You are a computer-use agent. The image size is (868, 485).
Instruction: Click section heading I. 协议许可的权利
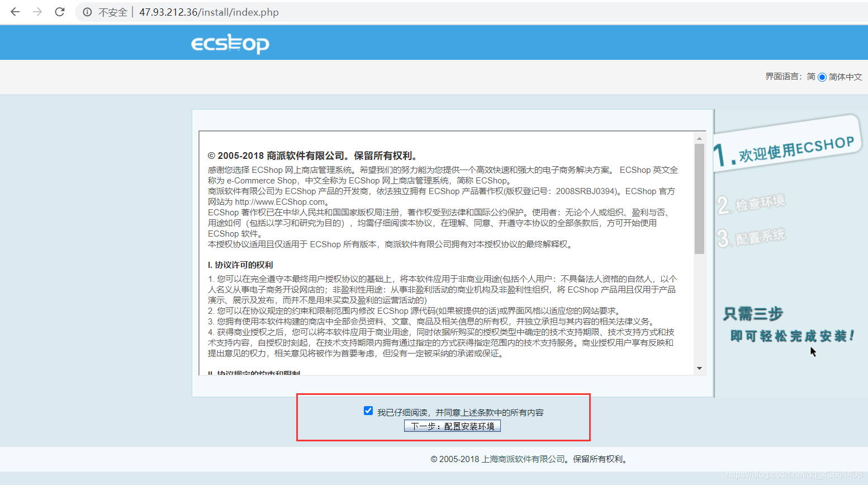[x=240, y=265]
